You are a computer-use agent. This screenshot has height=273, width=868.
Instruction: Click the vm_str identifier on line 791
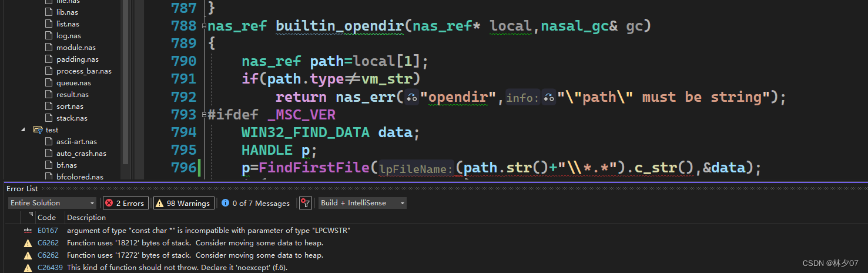387,79
